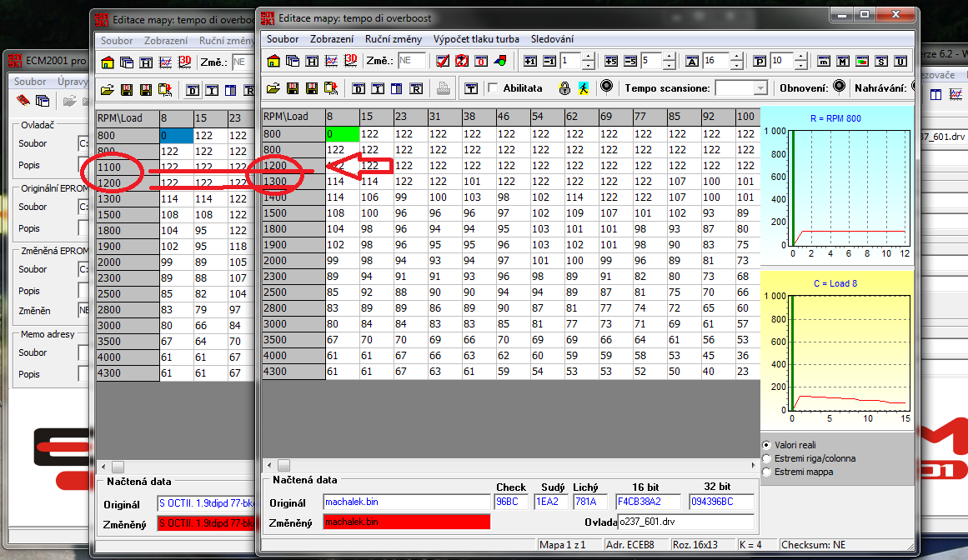Viewport: 968px width, 560px height.
Task: Click the -1 decrement icon
Action: pyautogui.click(x=549, y=61)
